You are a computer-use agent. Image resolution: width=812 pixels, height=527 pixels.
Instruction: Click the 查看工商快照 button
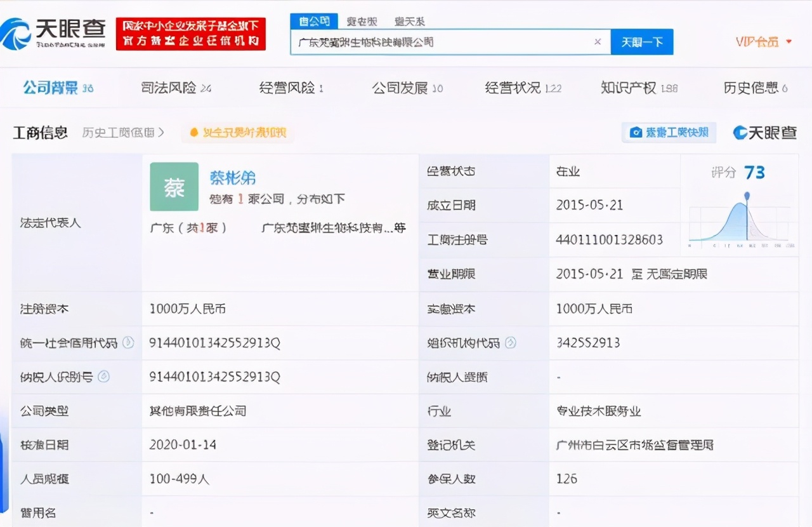coord(669,132)
